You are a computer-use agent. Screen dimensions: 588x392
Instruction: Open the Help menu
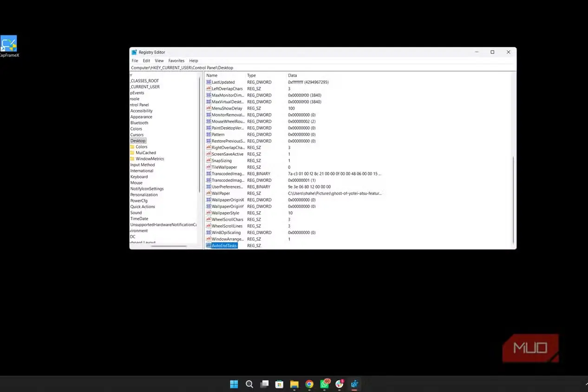point(193,61)
